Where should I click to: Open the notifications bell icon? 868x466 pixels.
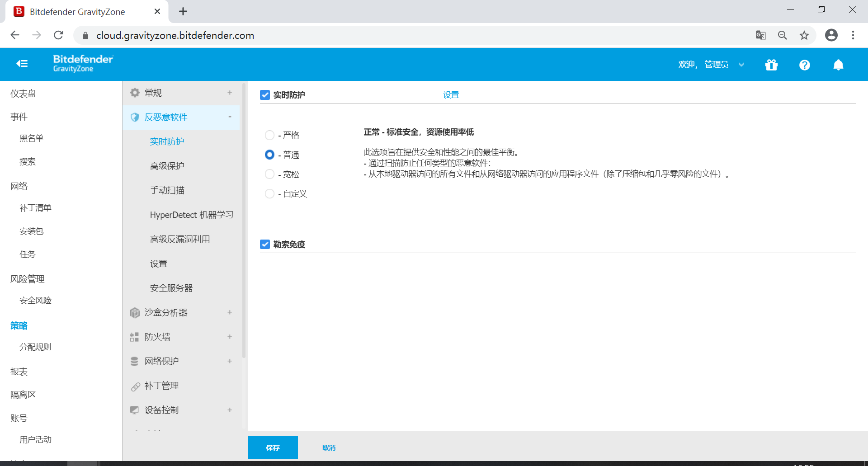point(838,65)
